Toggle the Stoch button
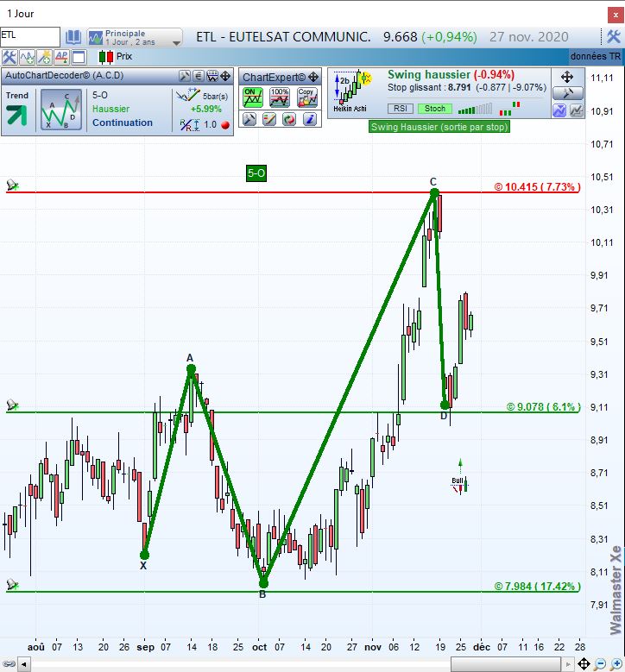The image size is (625, 672). (x=435, y=109)
